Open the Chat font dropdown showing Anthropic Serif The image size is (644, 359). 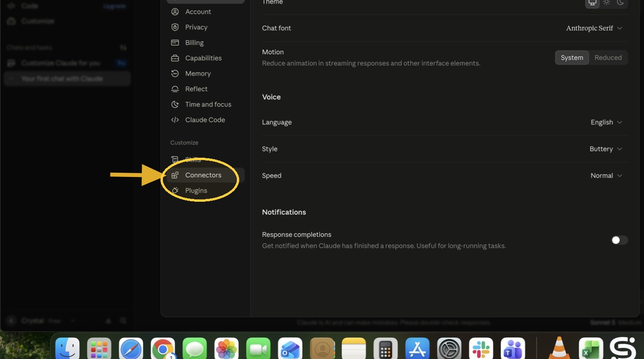[594, 28]
